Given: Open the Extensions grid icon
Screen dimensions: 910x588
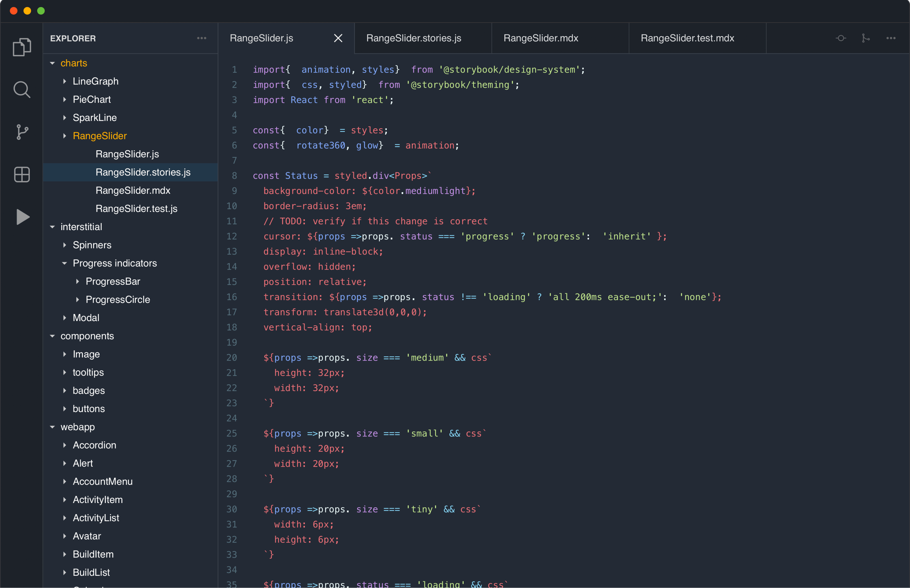Looking at the screenshot, I should (x=22, y=175).
